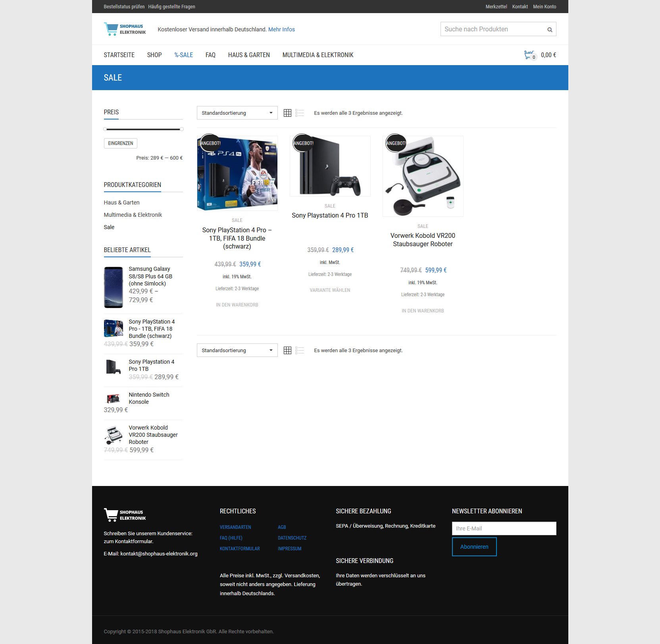660x644 pixels.
Task: Open KONTAKTFORMULAR footer link
Action: click(x=240, y=549)
